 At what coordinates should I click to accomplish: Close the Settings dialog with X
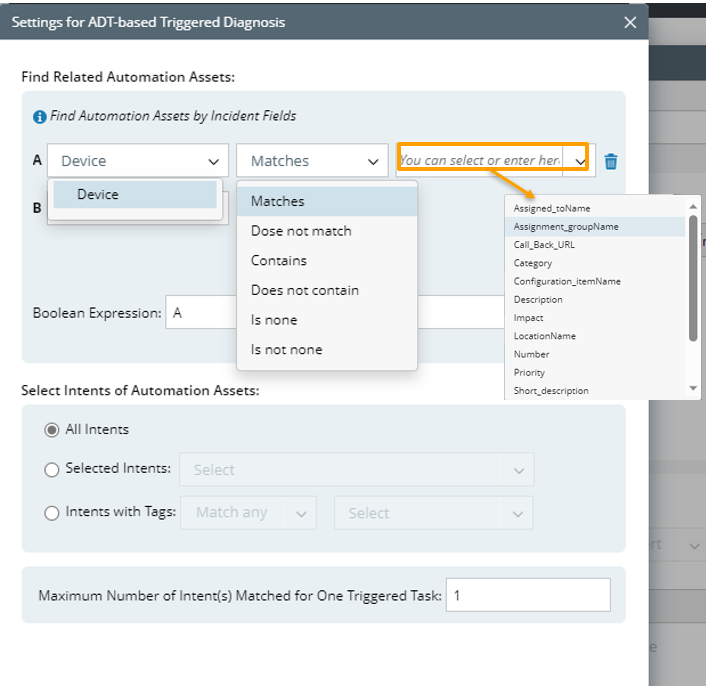pyautogui.click(x=630, y=22)
